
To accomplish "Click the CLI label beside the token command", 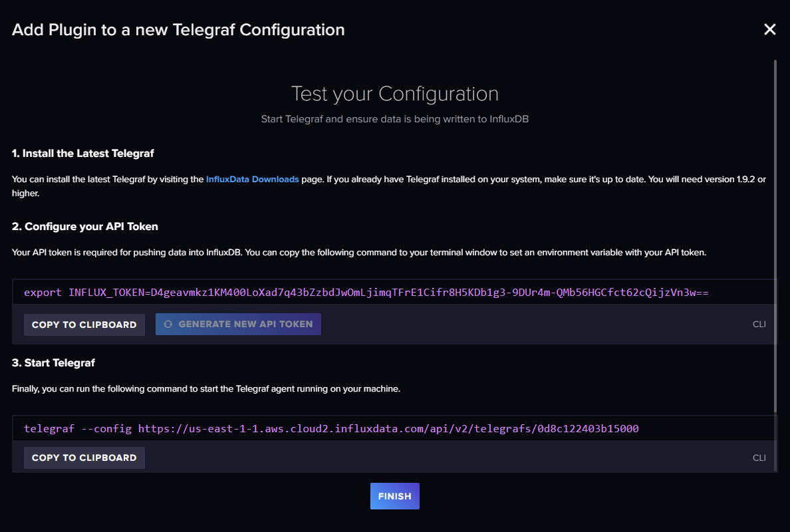I will click(759, 325).
